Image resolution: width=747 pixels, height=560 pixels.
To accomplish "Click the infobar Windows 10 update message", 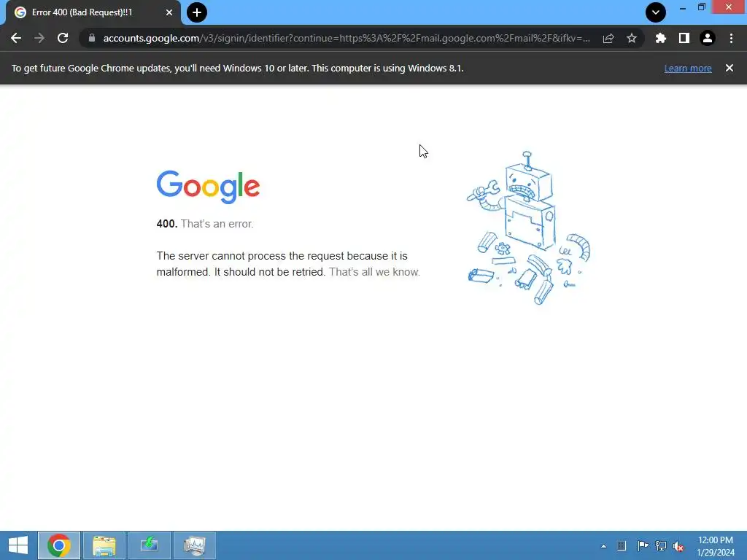I will tap(238, 68).
